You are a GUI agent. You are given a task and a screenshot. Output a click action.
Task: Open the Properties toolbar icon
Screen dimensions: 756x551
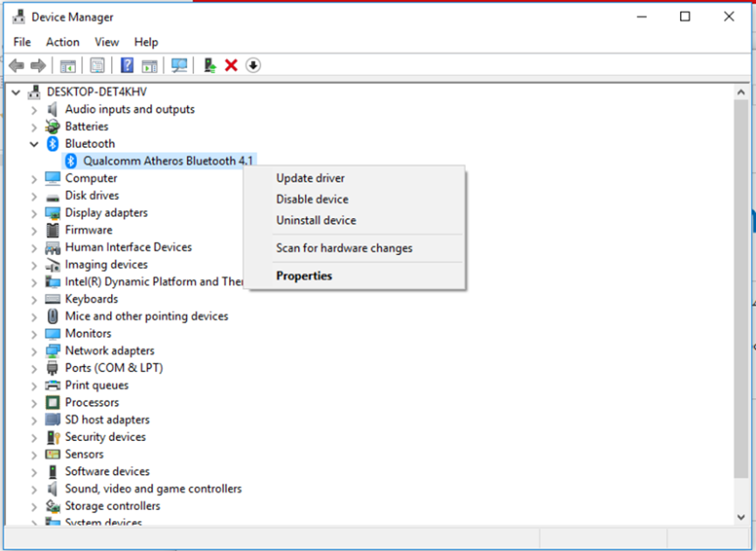click(x=97, y=65)
